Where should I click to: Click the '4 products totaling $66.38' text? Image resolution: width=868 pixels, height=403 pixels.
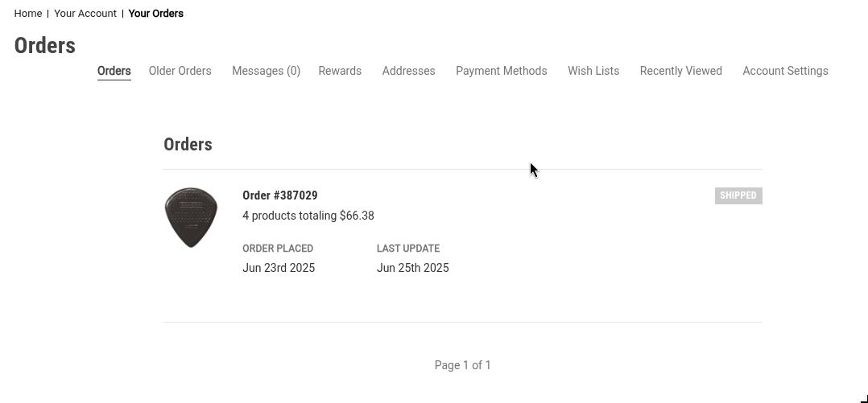[308, 216]
